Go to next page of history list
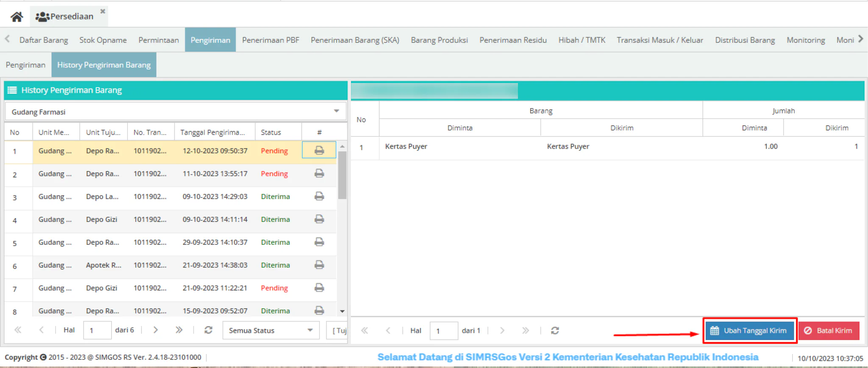 pos(156,330)
